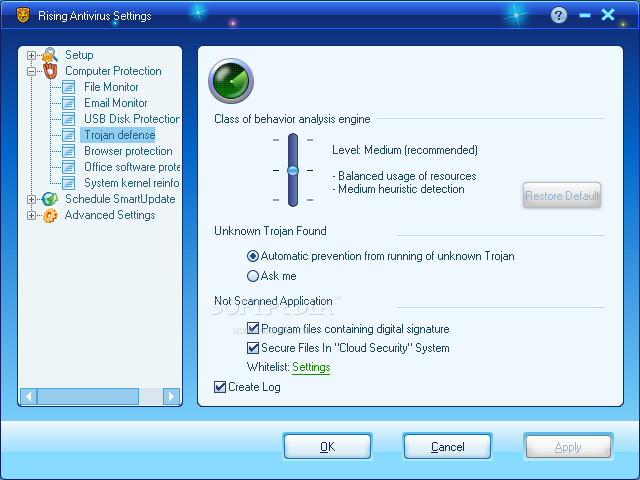This screenshot has width=640, height=480.
Task: Click the Cancel button
Action: coord(447,447)
